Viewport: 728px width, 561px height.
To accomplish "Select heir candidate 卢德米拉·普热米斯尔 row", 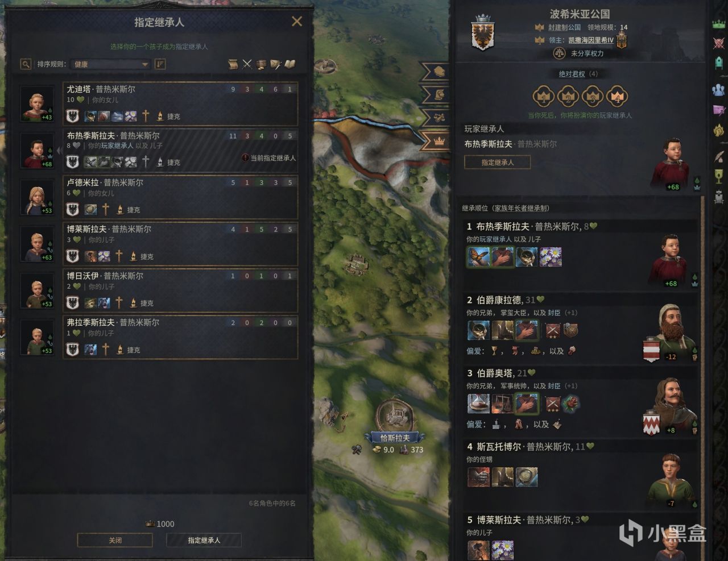I will click(x=180, y=197).
